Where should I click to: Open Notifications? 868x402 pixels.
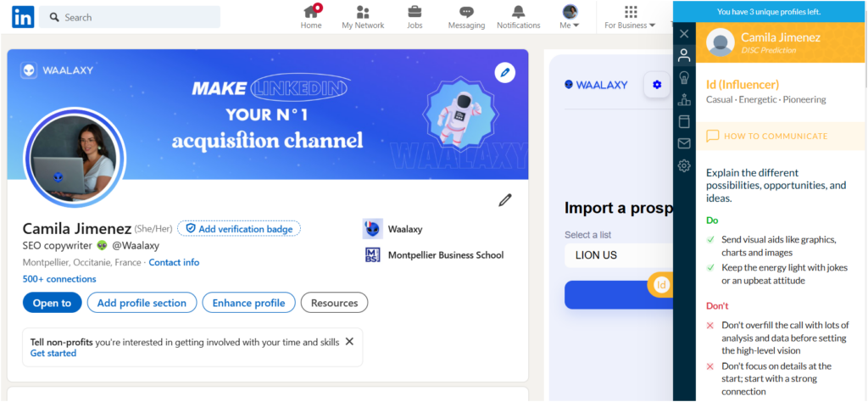518,17
